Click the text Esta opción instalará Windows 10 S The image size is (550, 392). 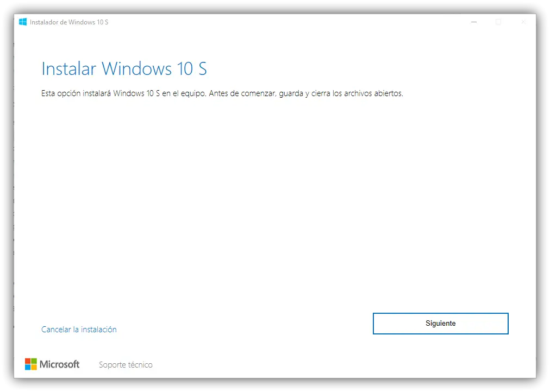pyautogui.click(x=101, y=93)
